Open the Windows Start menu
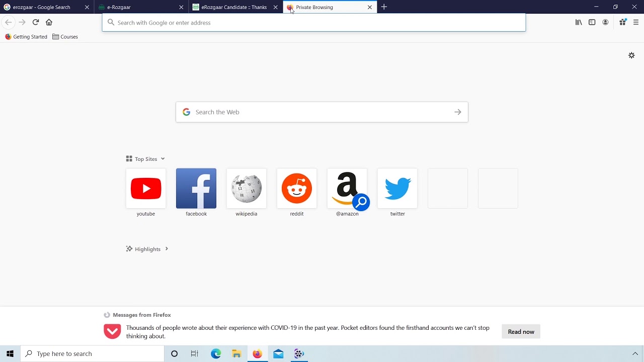The width and height of the screenshot is (644, 362). point(10,354)
